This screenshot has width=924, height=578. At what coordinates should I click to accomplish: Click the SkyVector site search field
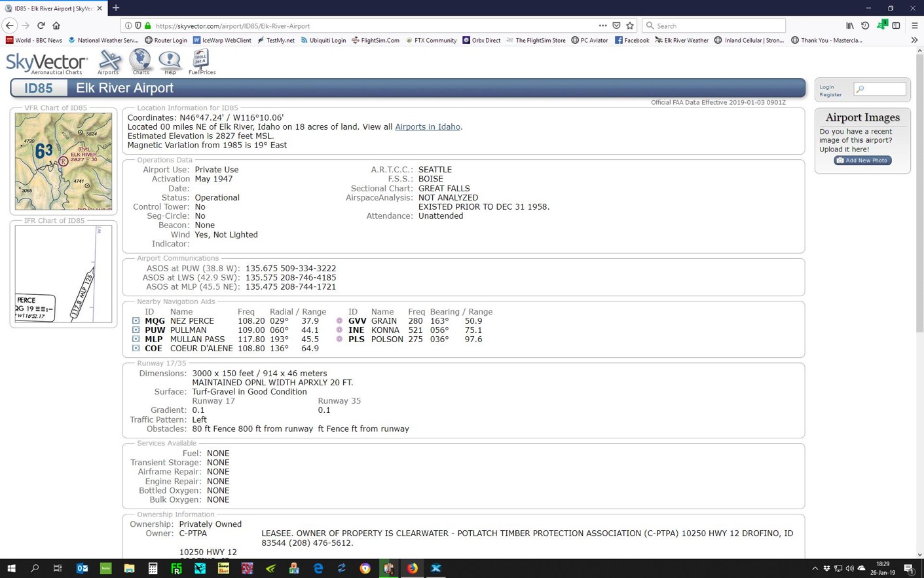point(879,89)
